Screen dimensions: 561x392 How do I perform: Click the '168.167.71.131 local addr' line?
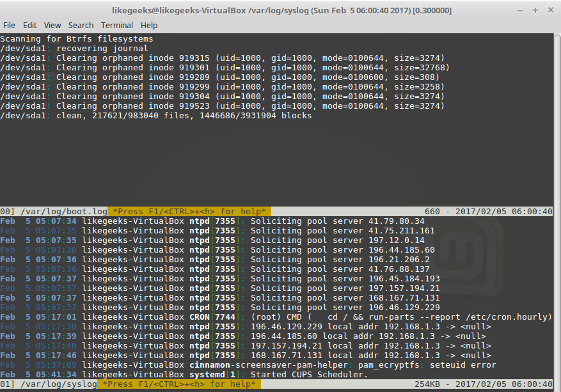(x=246, y=356)
